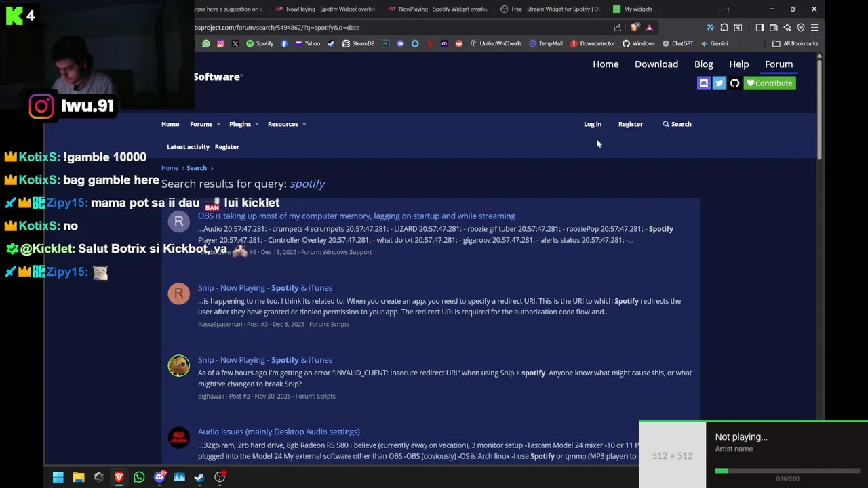This screenshot has height=488, width=868.
Task: Click dighawaii's dog avatar thumbnail
Action: click(179, 365)
